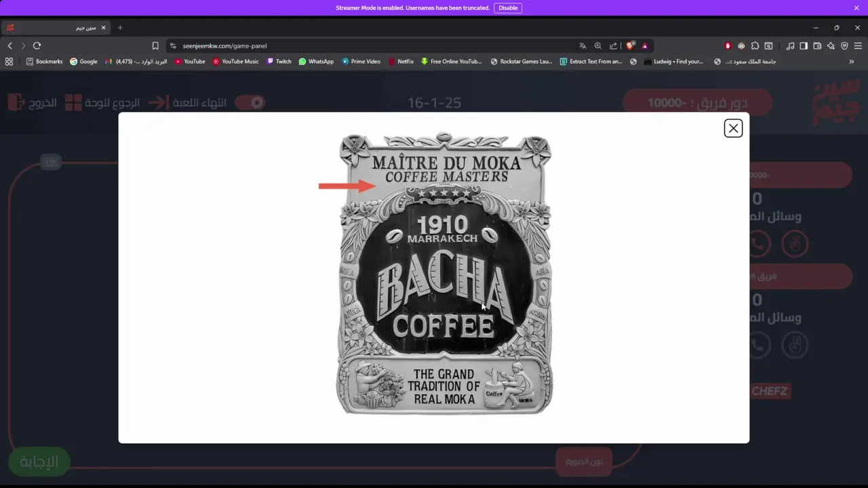
Task: Bookmark this page icon
Action: pyautogui.click(x=155, y=45)
